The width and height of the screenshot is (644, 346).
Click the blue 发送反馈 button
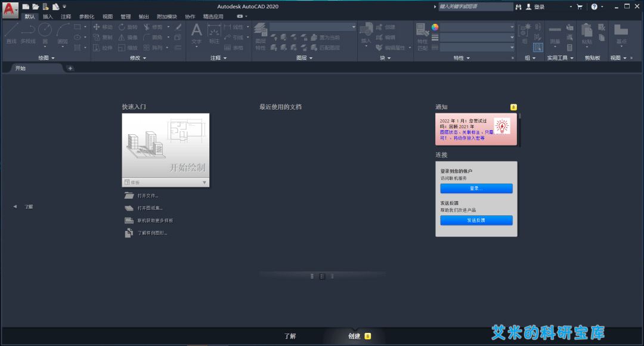pyautogui.click(x=476, y=220)
